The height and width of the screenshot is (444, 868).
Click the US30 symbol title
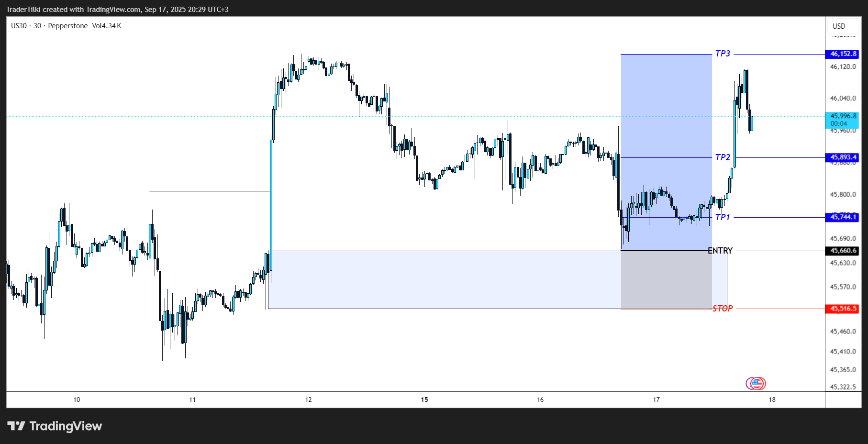click(19, 26)
